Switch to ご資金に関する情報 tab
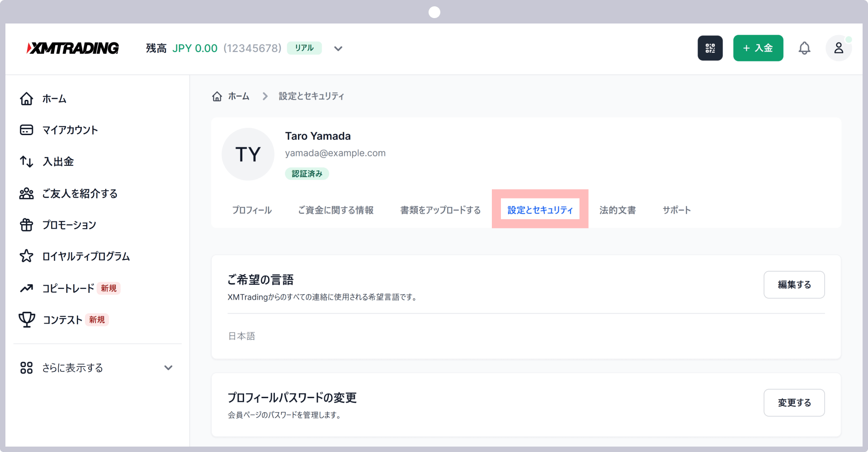This screenshot has width=868, height=452. 336,210
